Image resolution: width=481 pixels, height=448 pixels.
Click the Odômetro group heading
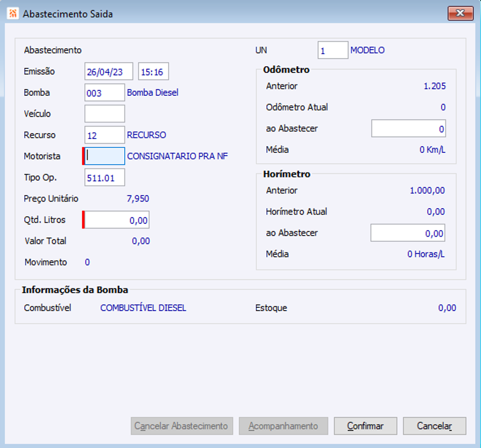click(x=286, y=70)
